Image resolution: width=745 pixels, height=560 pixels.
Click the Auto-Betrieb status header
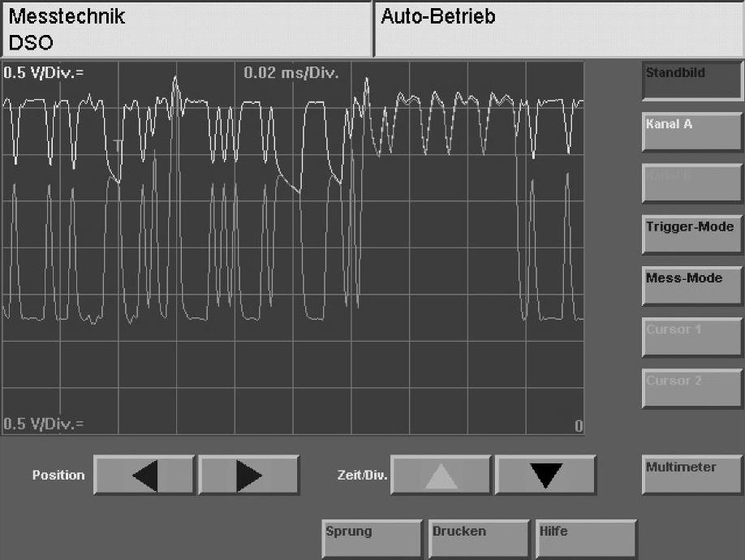(x=558, y=29)
